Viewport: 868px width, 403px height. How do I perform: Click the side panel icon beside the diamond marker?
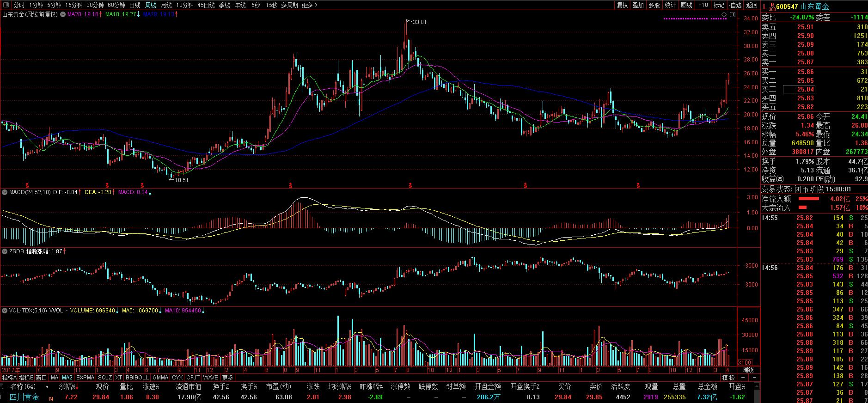pyautogui.click(x=732, y=15)
